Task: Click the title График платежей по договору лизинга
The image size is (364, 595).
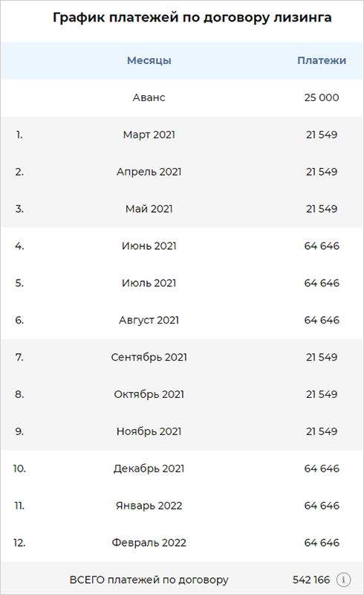Action: coord(192,17)
